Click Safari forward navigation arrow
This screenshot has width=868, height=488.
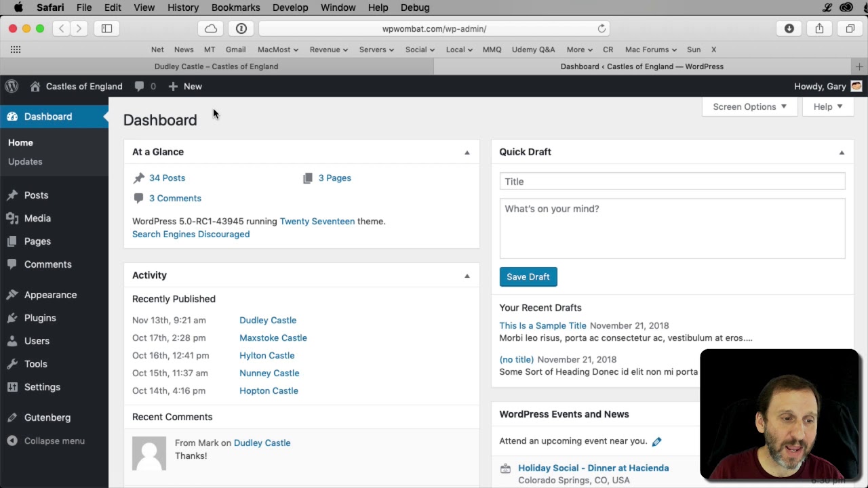[79, 28]
